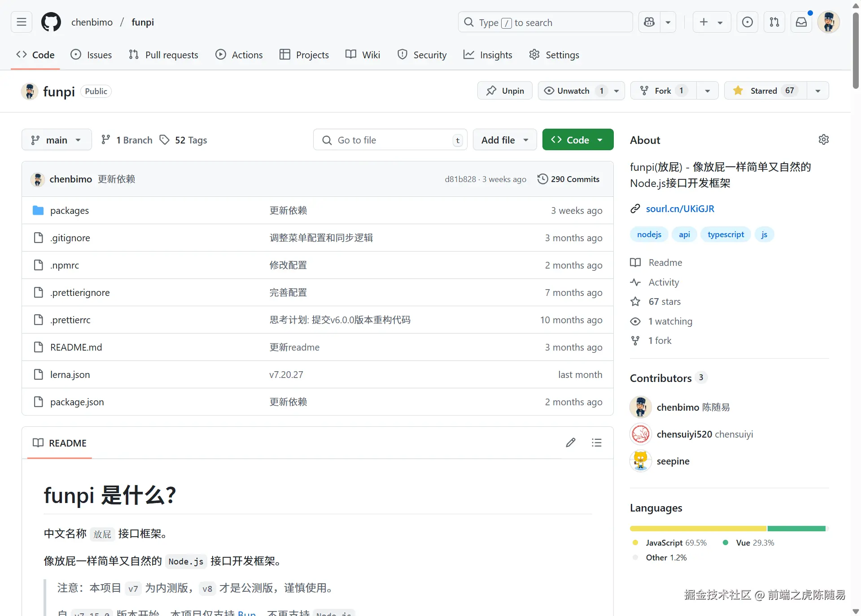Screen dimensions: 861x616
Task: Go to GitHub homepage via Octocat logo
Action: pyautogui.click(x=51, y=22)
